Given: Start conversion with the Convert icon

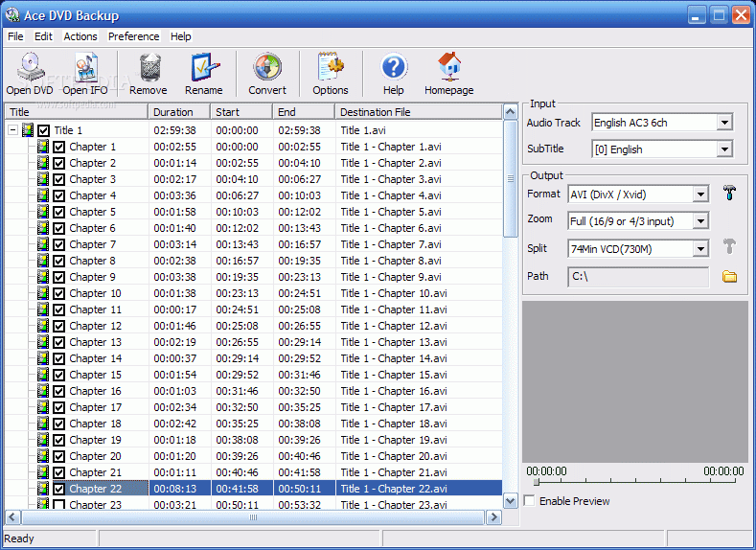Looking at the screenshot, I should coord(267,67).
